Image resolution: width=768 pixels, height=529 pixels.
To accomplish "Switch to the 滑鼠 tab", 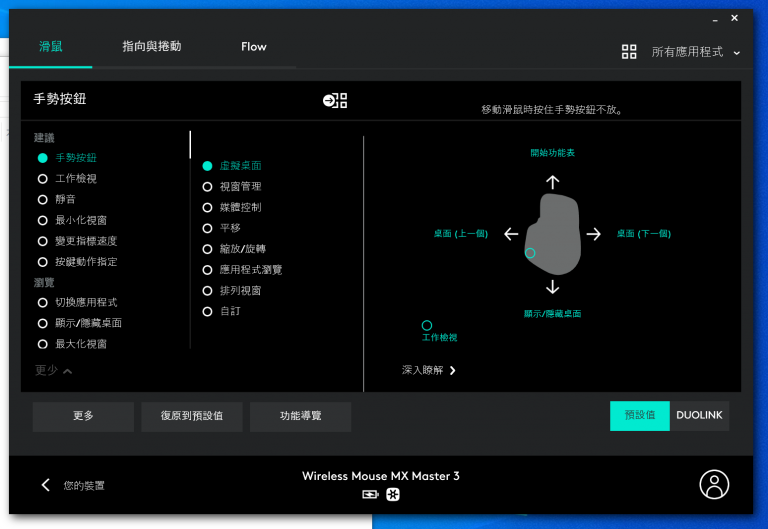I will click(50, 47).
